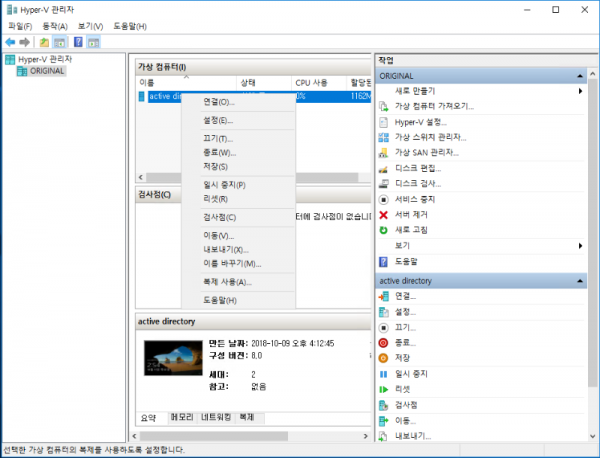
Task: Choose 연결(O)... from context menu
Action: pos(238,102)
